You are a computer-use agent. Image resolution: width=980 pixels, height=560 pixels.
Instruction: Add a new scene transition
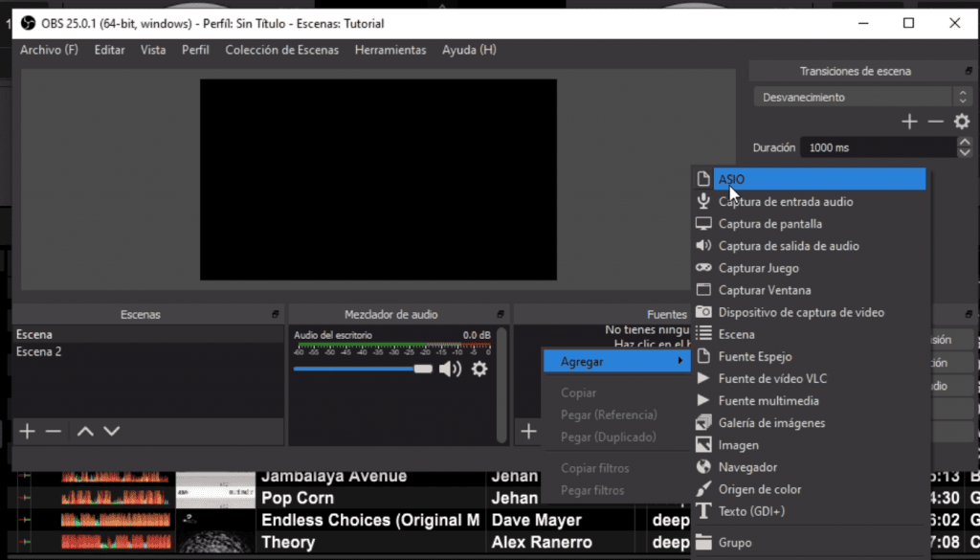pyautogui.click(x=909, y=122)
